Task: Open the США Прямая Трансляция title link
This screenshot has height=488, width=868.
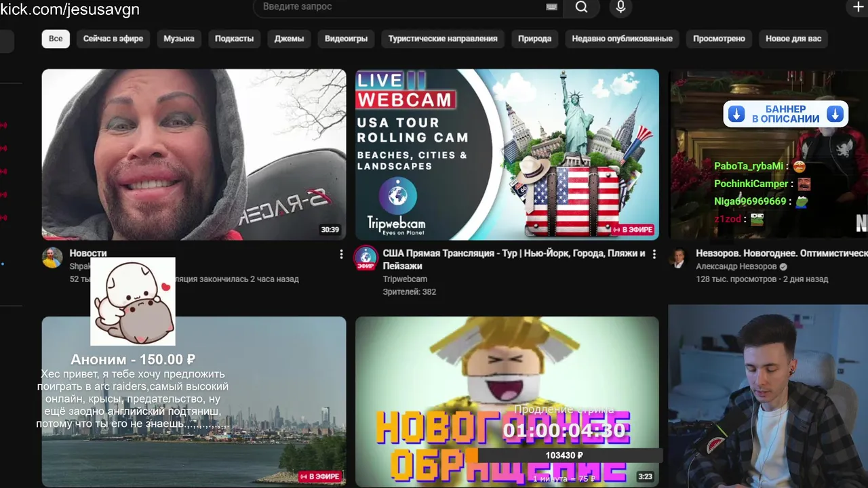Action: point(514,260)
